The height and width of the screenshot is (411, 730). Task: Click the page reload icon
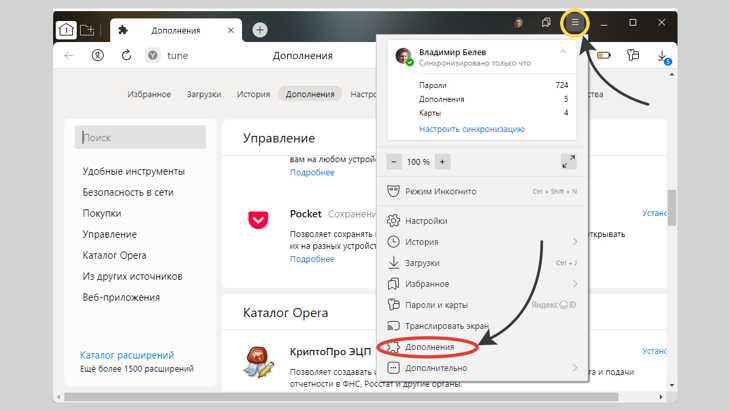click(127, 56)
